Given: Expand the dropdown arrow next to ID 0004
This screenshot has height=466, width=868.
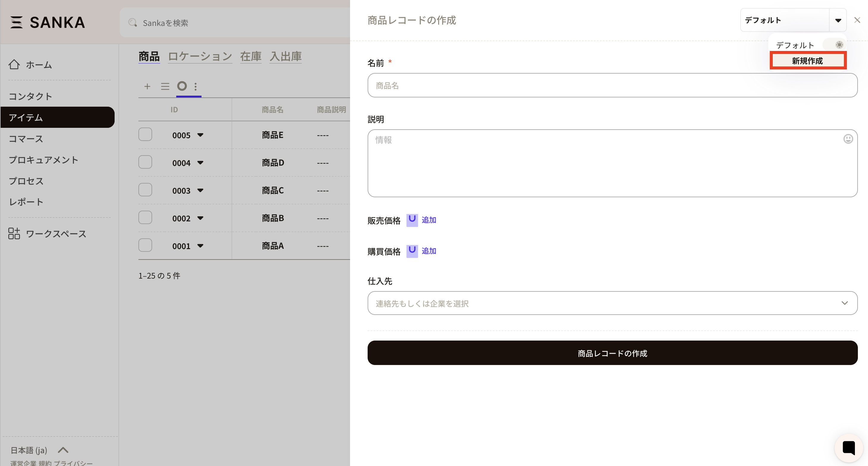Looking at the screenshot, I should click(x=200, y=163).
